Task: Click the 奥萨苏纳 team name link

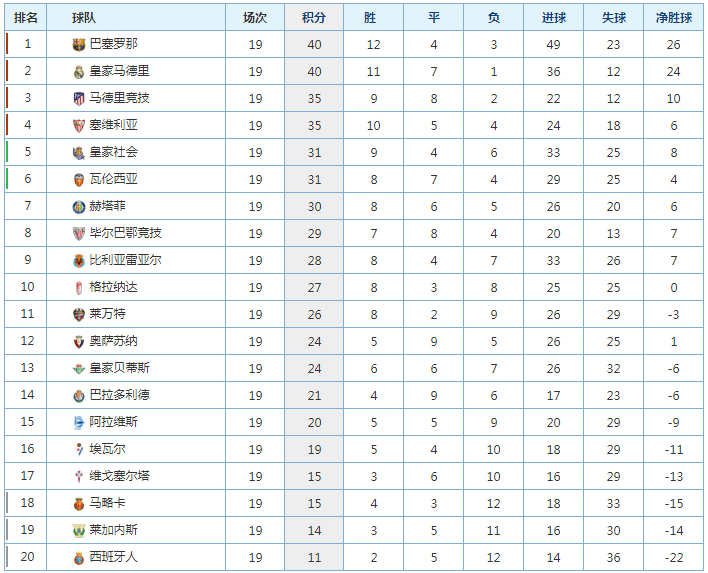Action: point(113,341)
